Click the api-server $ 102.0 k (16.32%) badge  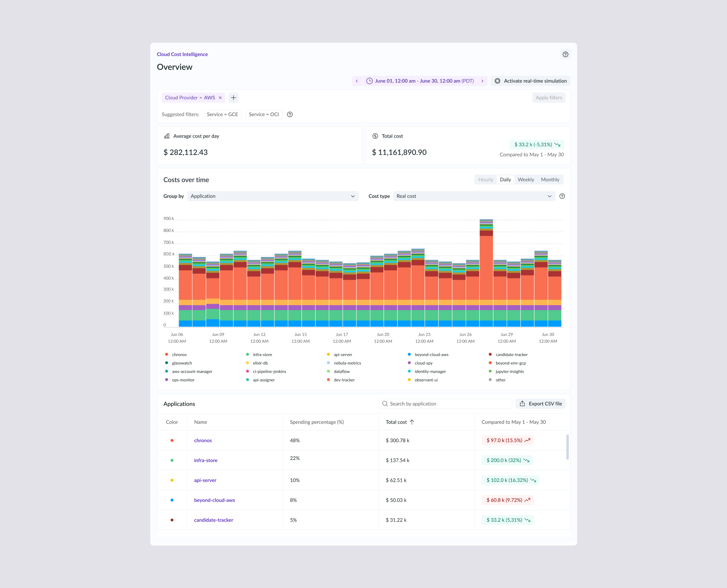click(x=511, y=480)
